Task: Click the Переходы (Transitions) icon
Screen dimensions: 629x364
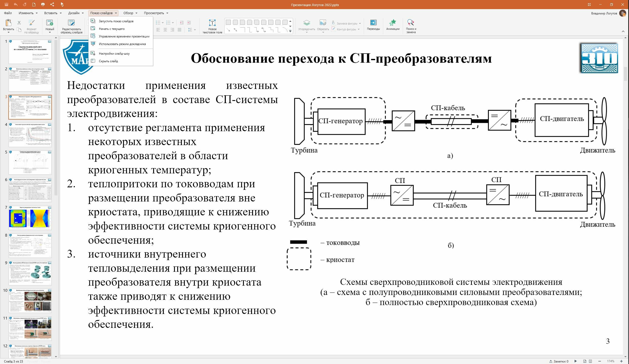Action: (373, 25)
